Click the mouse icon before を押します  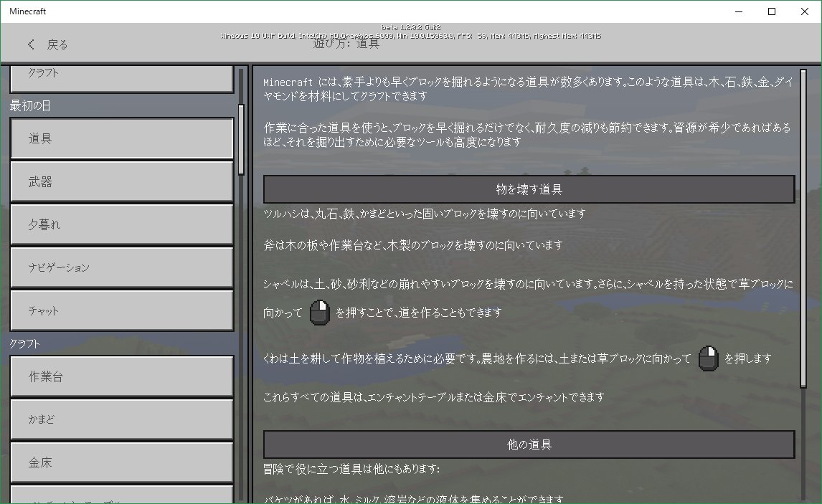coord(708,358)
